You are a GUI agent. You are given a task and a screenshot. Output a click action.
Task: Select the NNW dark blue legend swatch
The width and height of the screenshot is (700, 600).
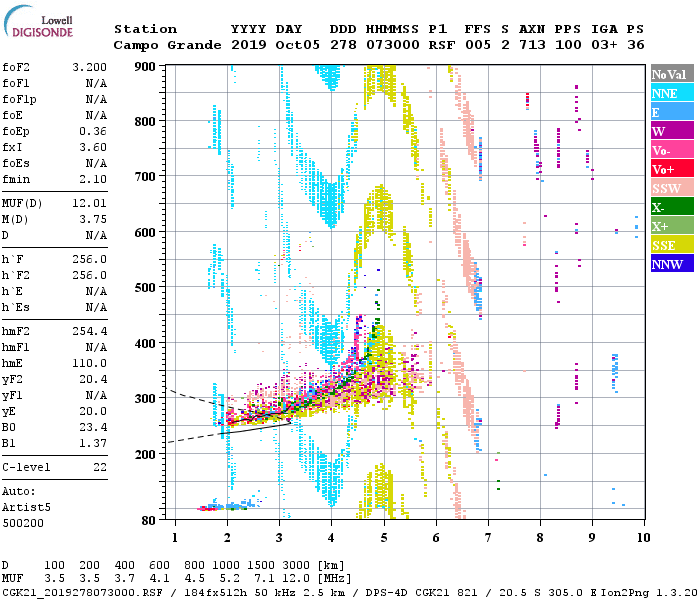[672, 263]
